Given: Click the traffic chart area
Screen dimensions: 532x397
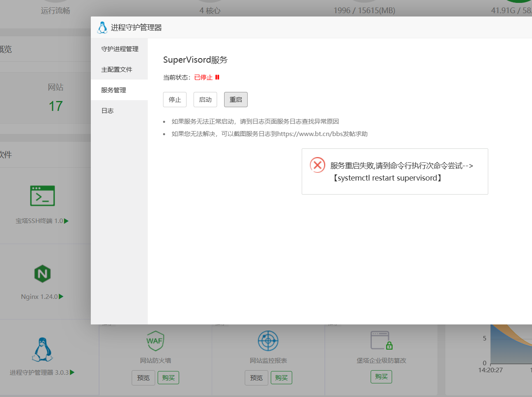Looking at the screenshot, I should [511, 344].
